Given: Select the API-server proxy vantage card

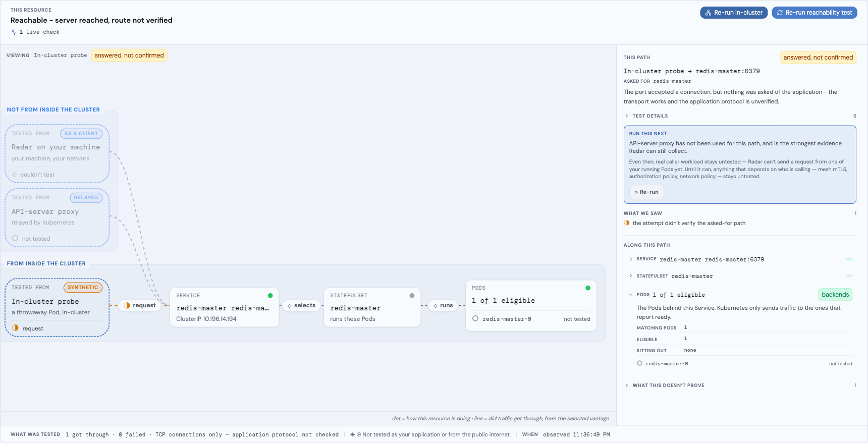Looking at the screenshot, I should click(x=57, y=217).
